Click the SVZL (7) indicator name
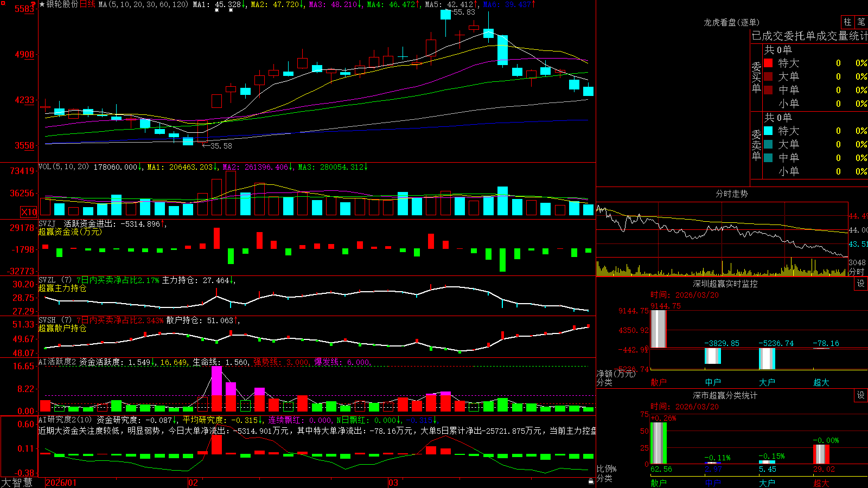This screenshot has width=868, height=488. tap(55, 280)
